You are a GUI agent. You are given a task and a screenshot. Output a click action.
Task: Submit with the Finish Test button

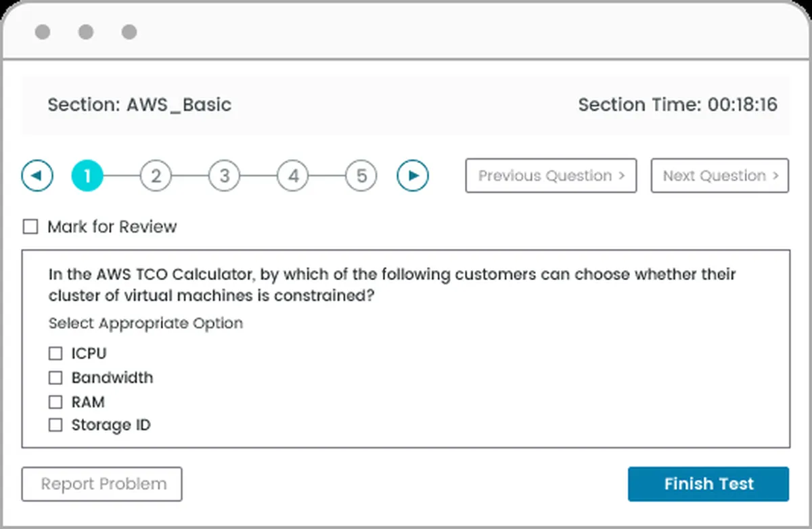(708, 484)
